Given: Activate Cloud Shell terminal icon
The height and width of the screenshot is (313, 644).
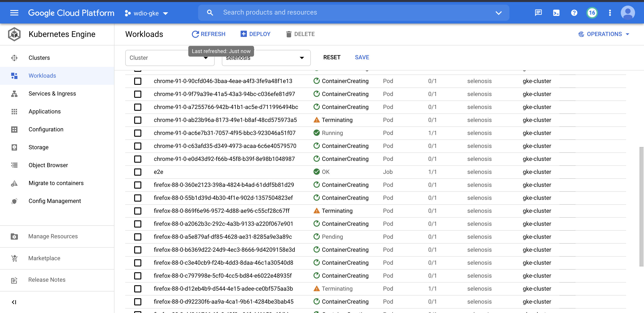Looking at the screenshot, I should [556, 13].
